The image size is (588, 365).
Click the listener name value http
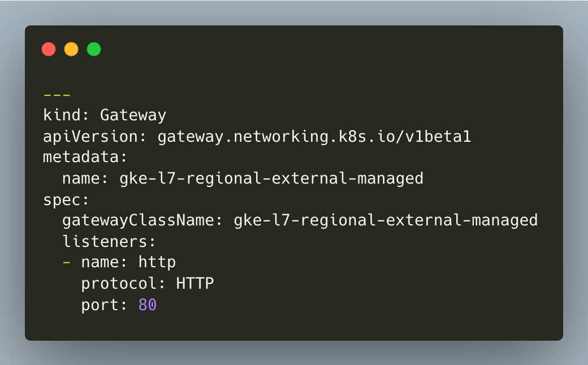(x=157, y=262)
